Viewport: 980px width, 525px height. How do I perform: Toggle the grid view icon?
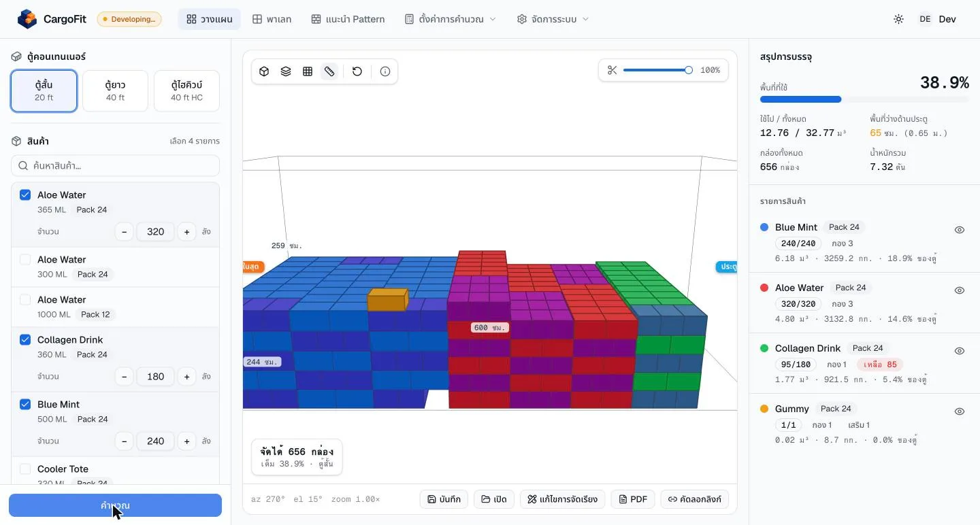click(x=308, y=71)
